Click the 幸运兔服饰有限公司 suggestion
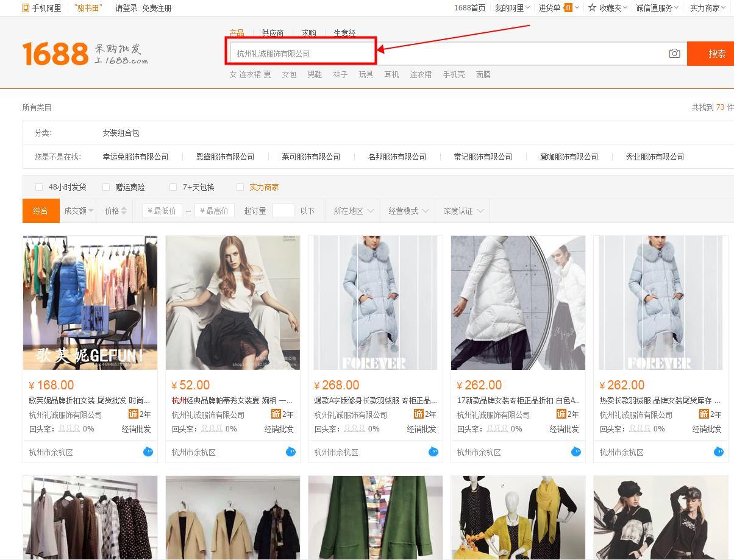 coord(135,157)
